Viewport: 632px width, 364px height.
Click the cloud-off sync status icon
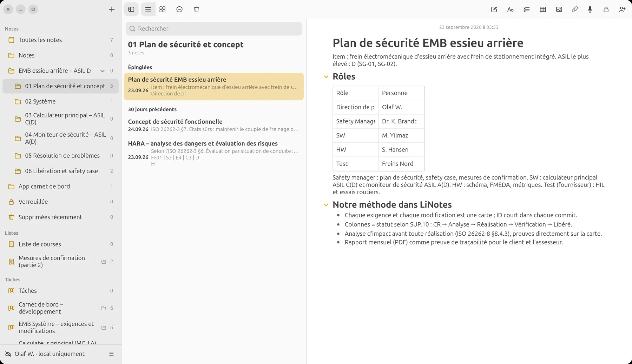[x=8, y=354]
